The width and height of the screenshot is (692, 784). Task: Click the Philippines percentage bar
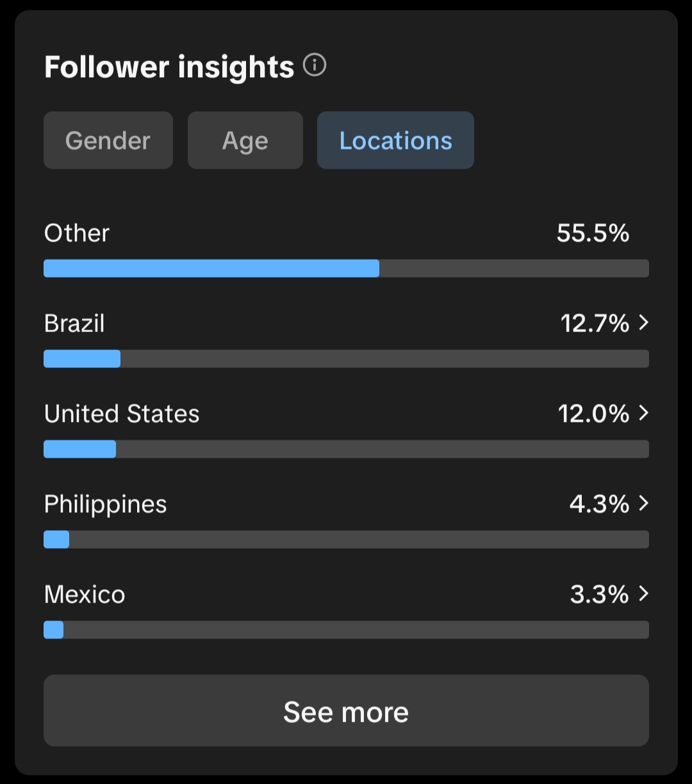click(346, 540)
